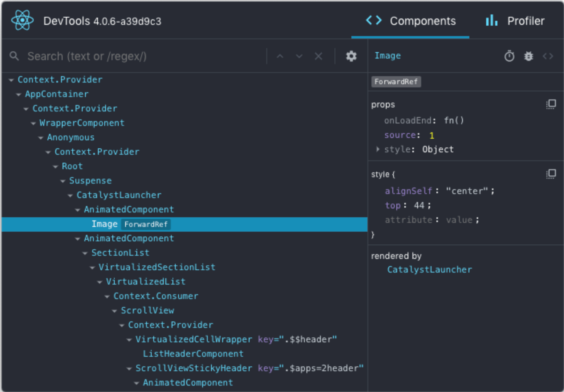Screen dimensions: 564x392
Task: Click the alignSelf style attribute name
Action: click(408, 191)
